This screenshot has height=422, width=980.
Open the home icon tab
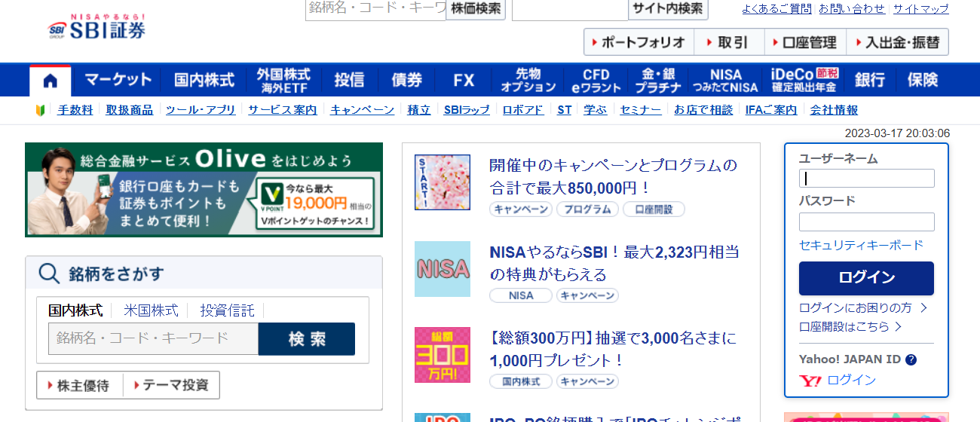(51, 81)
